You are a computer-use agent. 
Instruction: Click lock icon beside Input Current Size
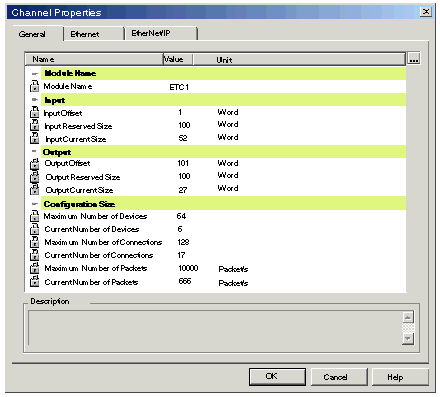34,138
